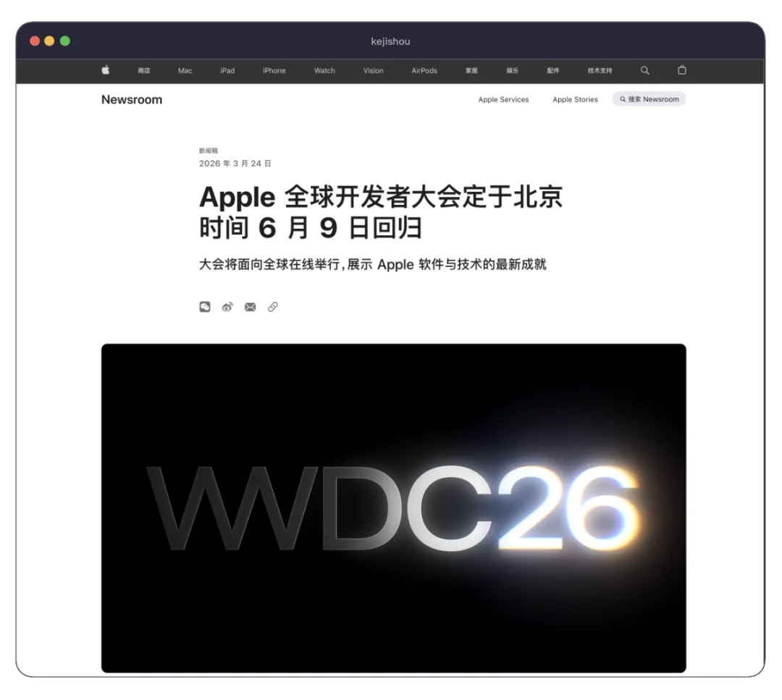
Task: Click the date 2026 年 3 月 24 日
Action: point(235,164)
